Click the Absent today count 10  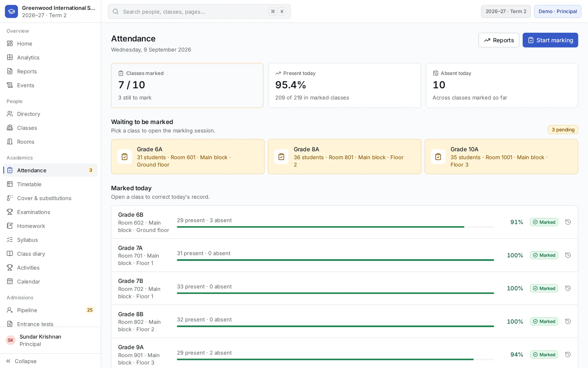[x=439, y=85]
